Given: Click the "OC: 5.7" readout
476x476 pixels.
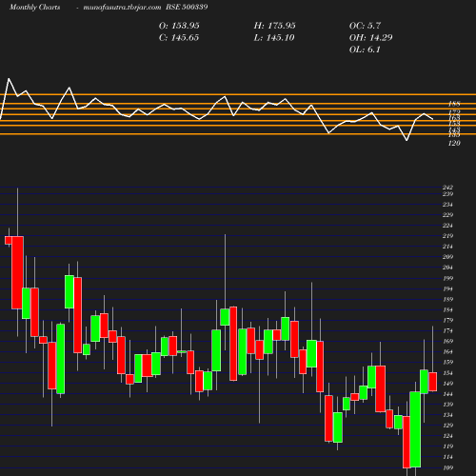Looking at the screenshot, I should pos(365,26).
